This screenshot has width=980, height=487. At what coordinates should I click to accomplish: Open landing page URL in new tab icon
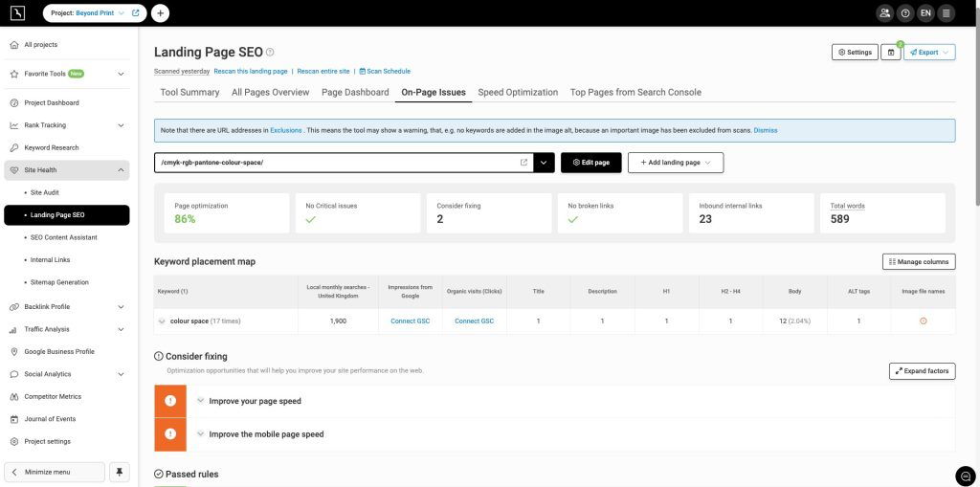click(x=523, y=163)
